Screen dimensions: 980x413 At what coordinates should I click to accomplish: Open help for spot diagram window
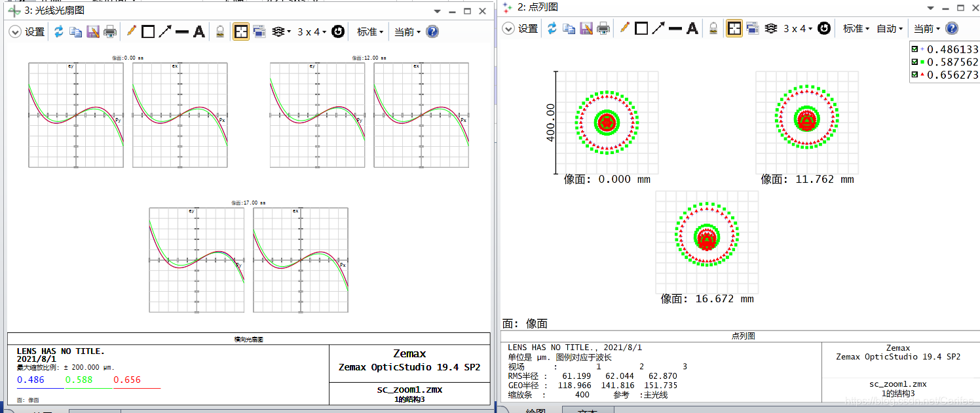coord(952,29)
